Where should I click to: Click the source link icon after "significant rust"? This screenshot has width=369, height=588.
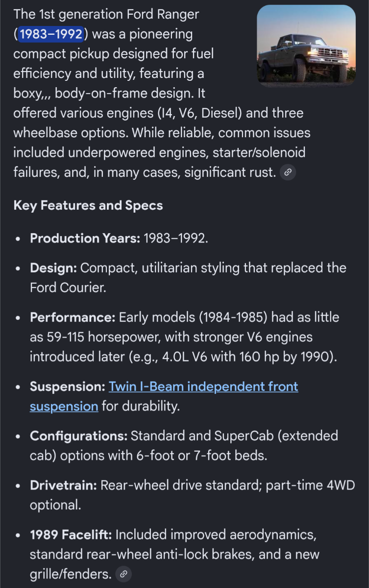[288, 172]
